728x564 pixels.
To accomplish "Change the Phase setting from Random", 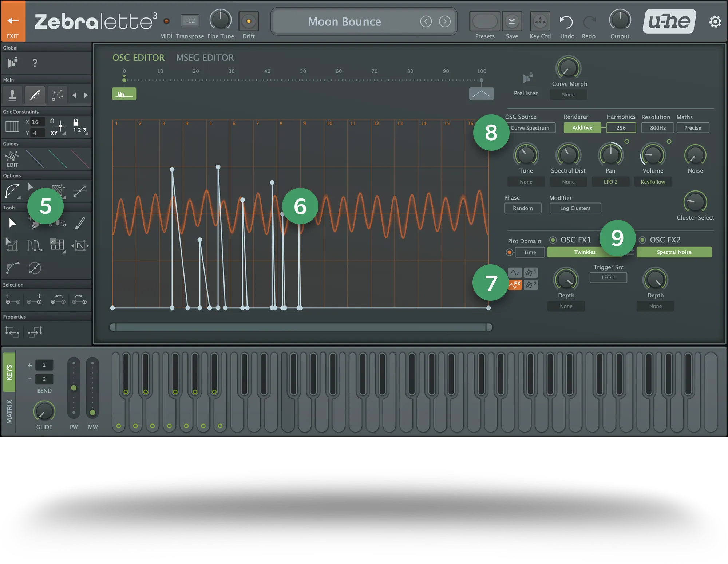I will coord(523,208).
